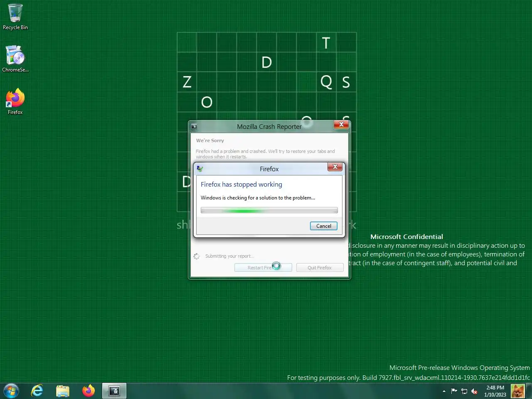Viewport: 532px width, 399px height.
Task: Select the Firefox desktop shortcut
Action: [15, 101]
